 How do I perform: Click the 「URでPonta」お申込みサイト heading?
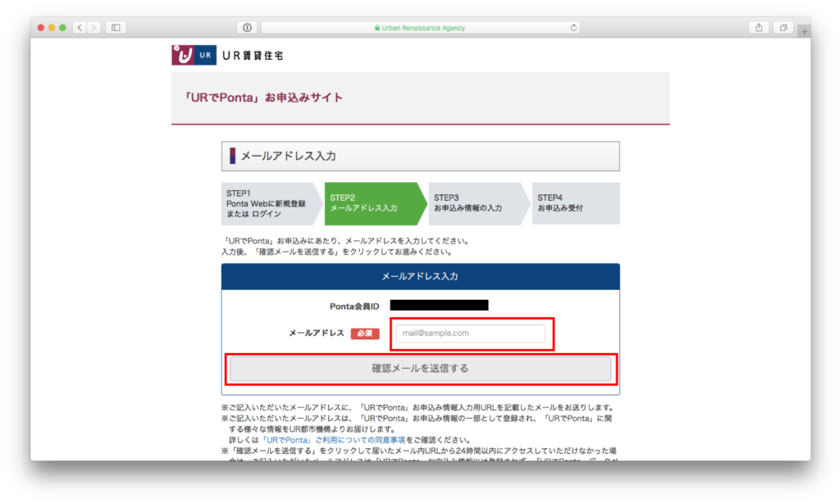point(262,98)
